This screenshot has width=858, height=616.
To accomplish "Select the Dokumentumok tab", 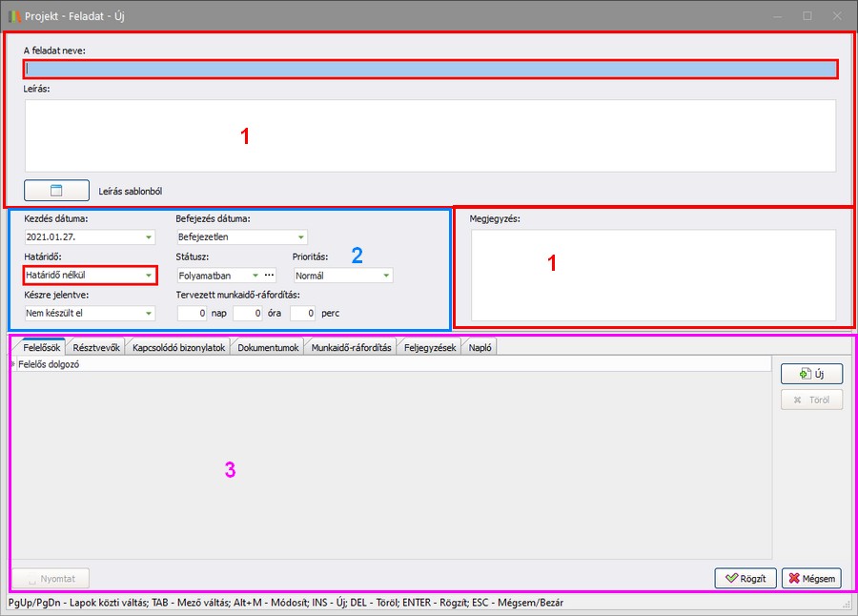I will [268, 348].
